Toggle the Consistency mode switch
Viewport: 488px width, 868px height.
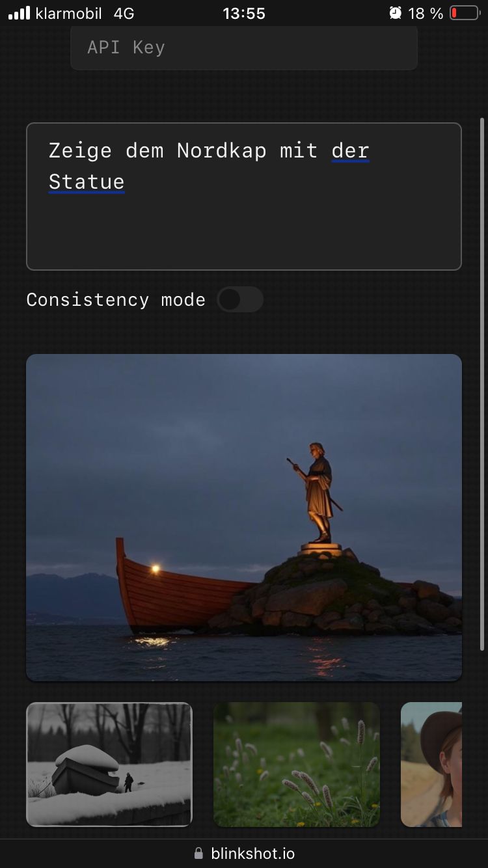240,300
